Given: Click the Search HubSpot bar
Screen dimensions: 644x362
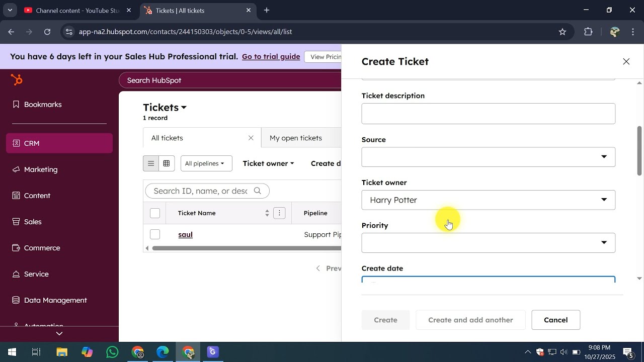Looking at the screenshot, I should coord(230,80).
